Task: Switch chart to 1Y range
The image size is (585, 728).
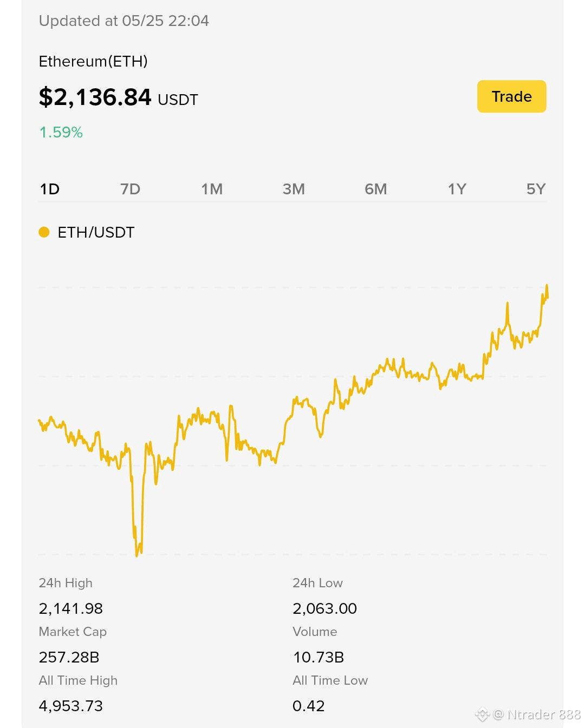Action: coord(457,189)
